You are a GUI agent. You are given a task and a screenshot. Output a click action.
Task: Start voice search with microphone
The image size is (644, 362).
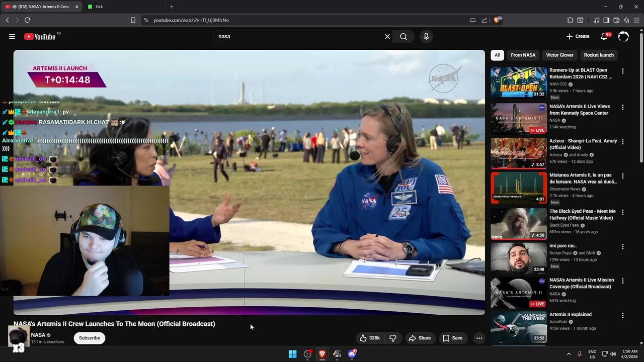pyautogui.click(x=426, y=36)
